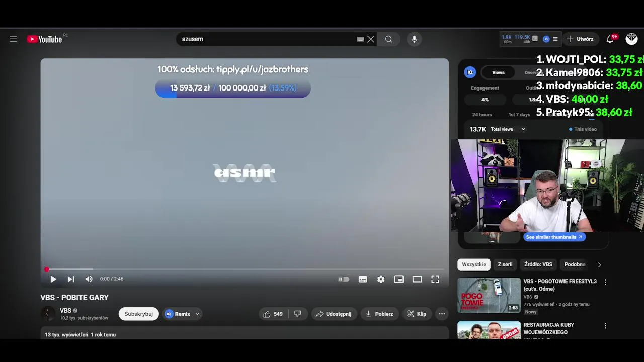Screen dimensions: 644x362
Task: Click the Utwórz create button
Action: [580, 39]
